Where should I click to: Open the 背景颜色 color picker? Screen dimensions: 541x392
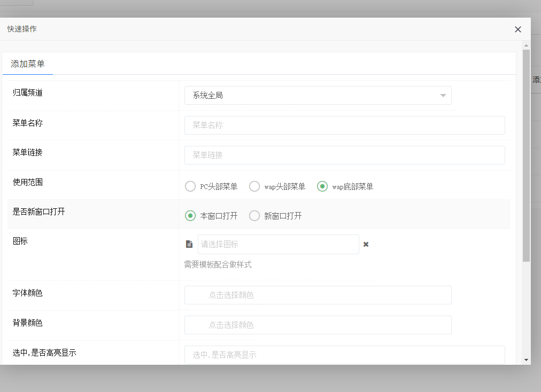click(x=318, y=325)
